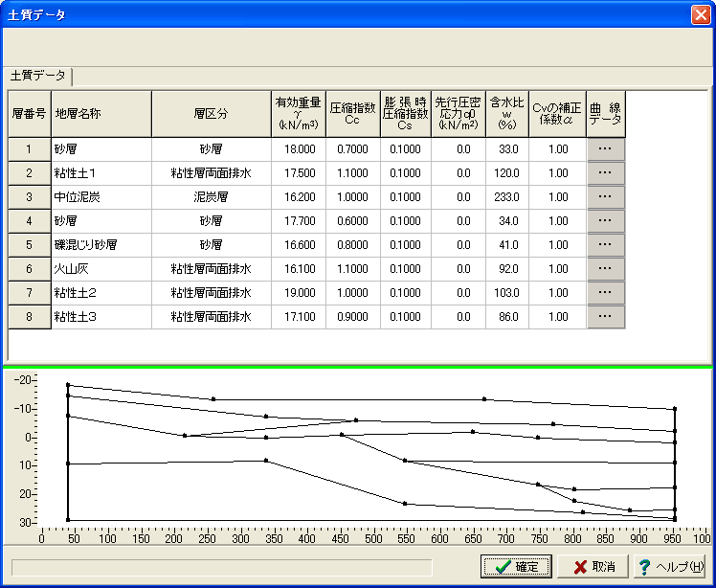This screenshot has height=588, width=716.
Task: Open curve data for layer 5
Action: point(605,245)
